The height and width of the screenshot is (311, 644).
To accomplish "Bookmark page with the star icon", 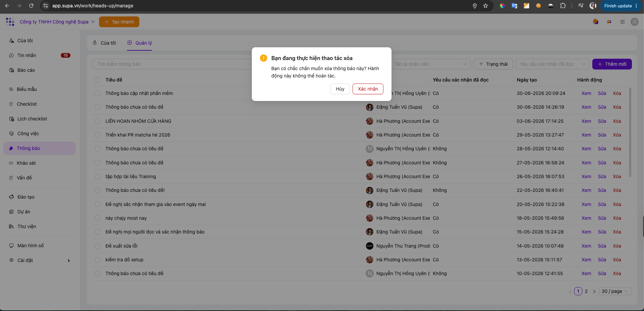I will [486, 6].
